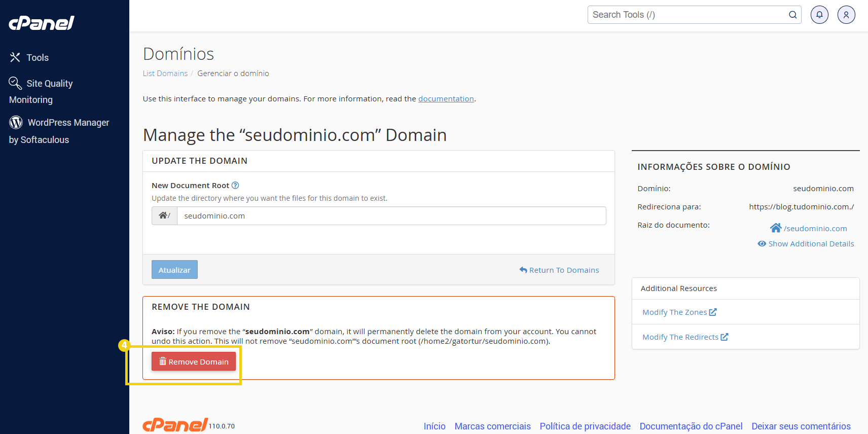The height and width of the screenshot is (434, 868).
Task: Click the 110.0.70 version text
Action: [x=222, y=426]
